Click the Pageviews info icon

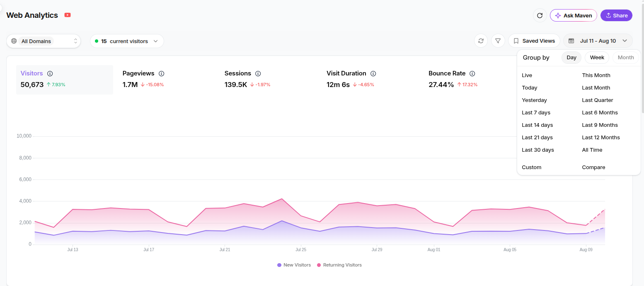point(162,73)
